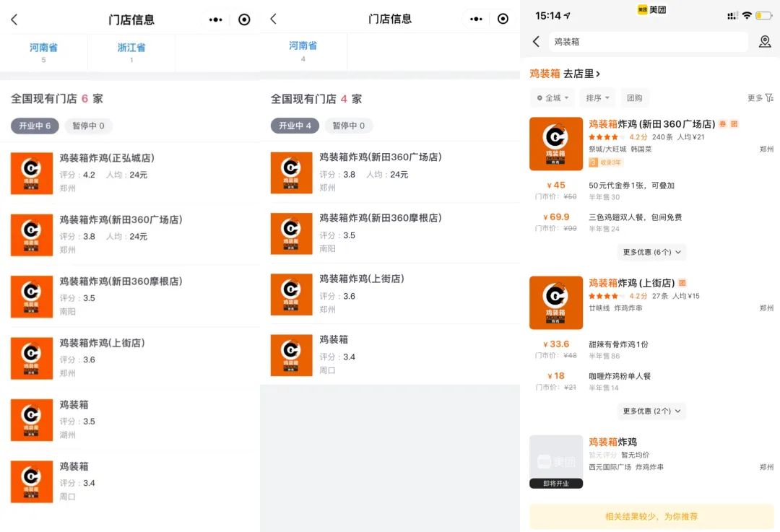Tap the 团 badge next to 上街店
The image size is (780, 532).
pyautogui.click(x=682, y=283)
